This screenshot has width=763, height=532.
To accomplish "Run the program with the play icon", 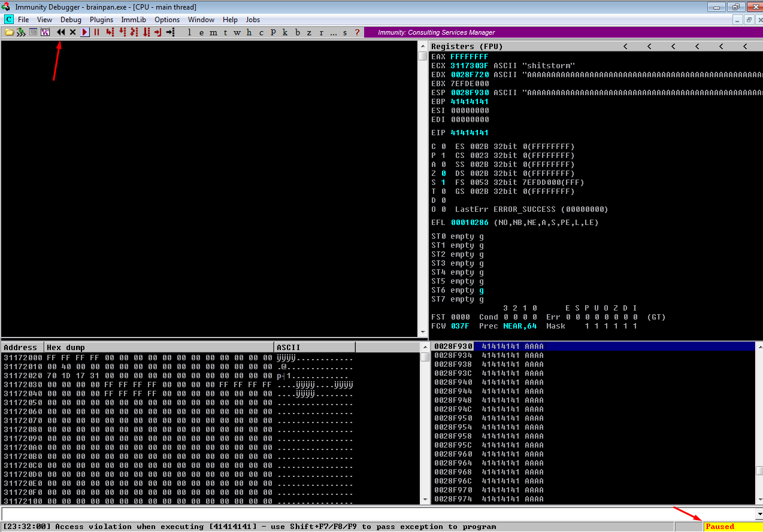I will pos(85,32).
